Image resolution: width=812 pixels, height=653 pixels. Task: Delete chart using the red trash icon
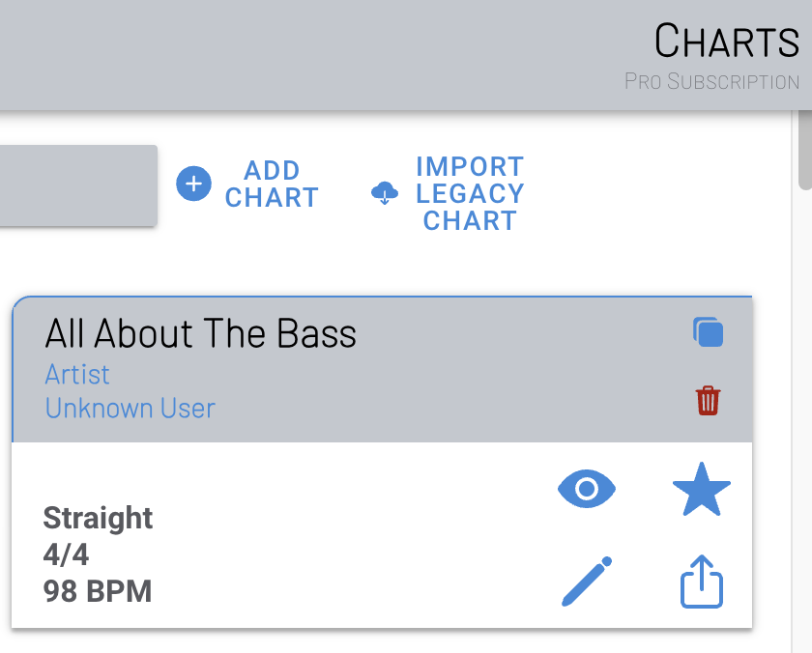tap(708, 400)
